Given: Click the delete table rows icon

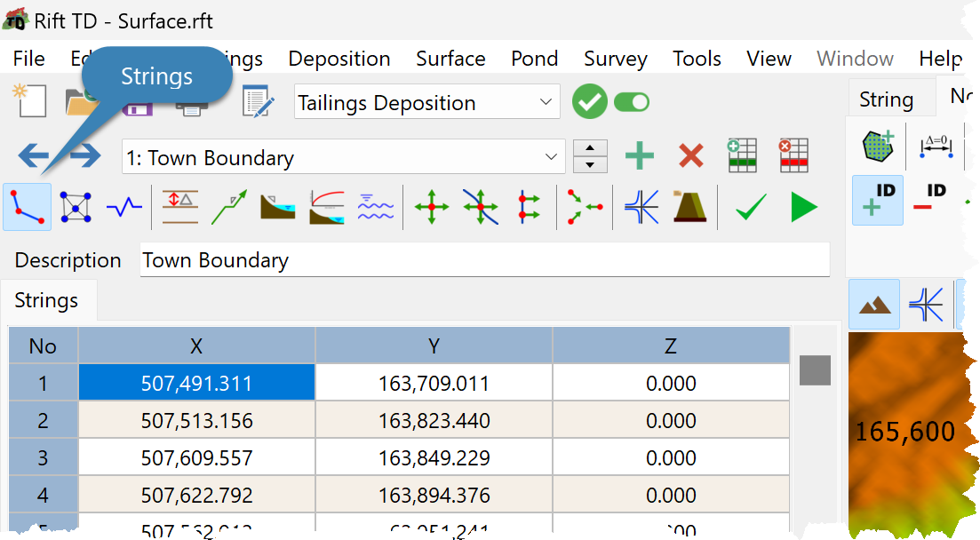Looking at the screenshot, I should point(793,155).
